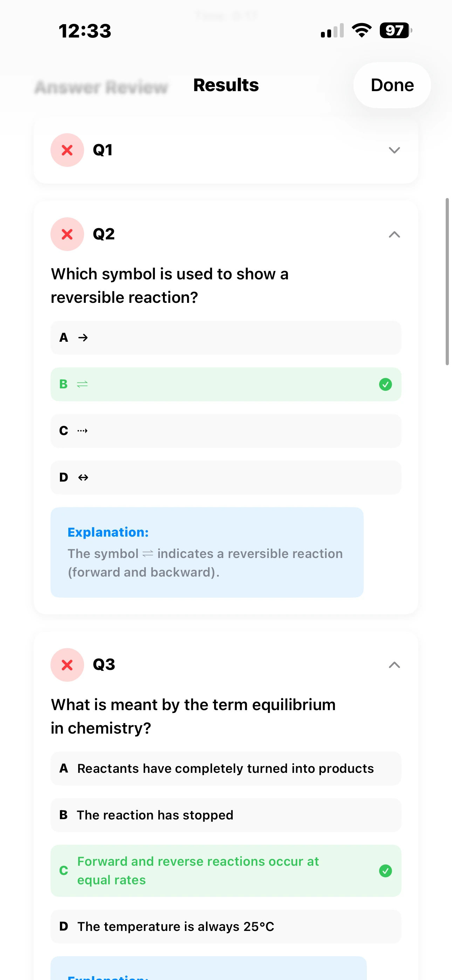Click the green checkmark on answer B in Q2

click(x=385, y=384)
